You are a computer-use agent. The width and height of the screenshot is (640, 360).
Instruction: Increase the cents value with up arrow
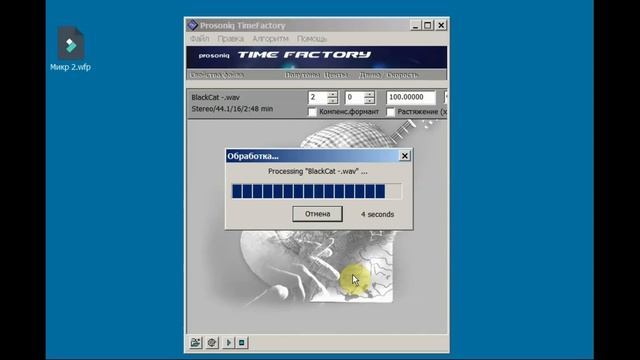[369, 94]
